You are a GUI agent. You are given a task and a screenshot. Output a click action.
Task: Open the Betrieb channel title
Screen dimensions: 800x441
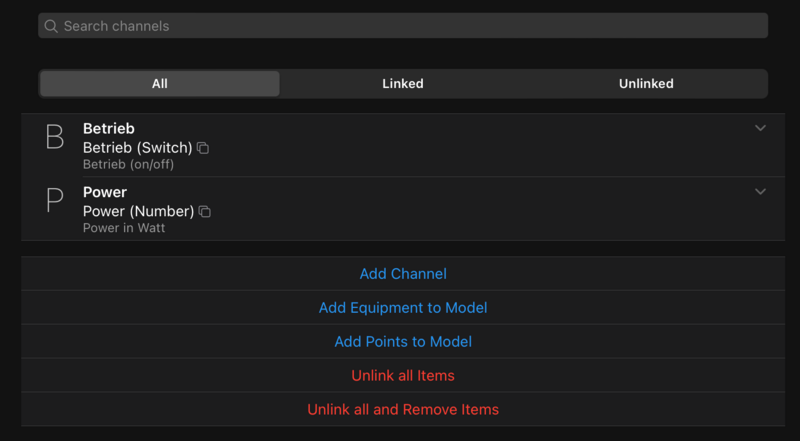click(x=108, y=129)
